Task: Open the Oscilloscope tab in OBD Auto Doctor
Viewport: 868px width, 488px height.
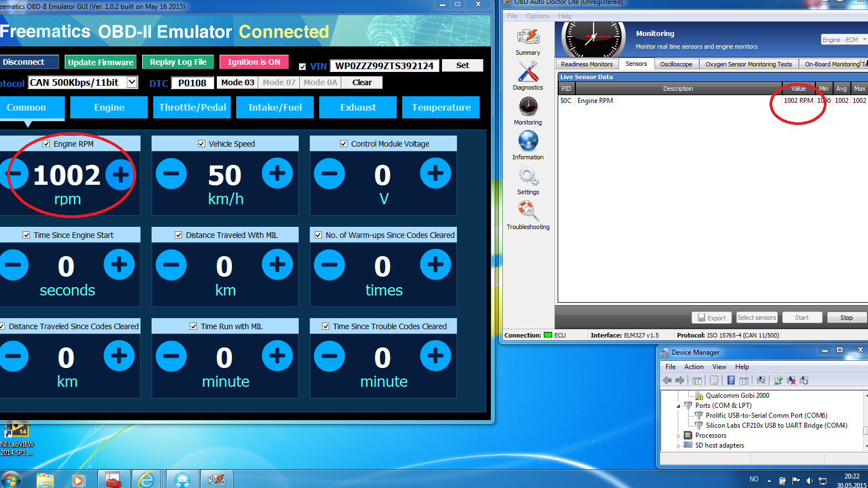Action: click(676, 64)
